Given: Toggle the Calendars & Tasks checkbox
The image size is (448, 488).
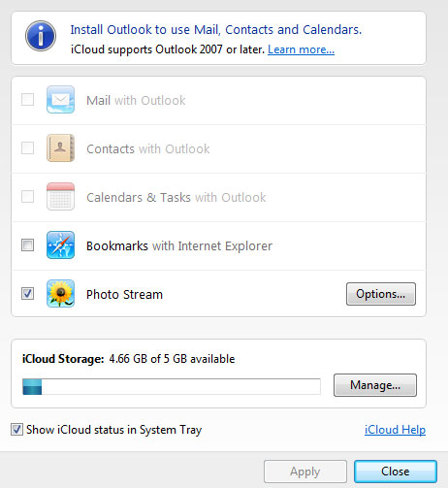Looking at the screenshot, I should pyautogui.click(x=27, y=197).
